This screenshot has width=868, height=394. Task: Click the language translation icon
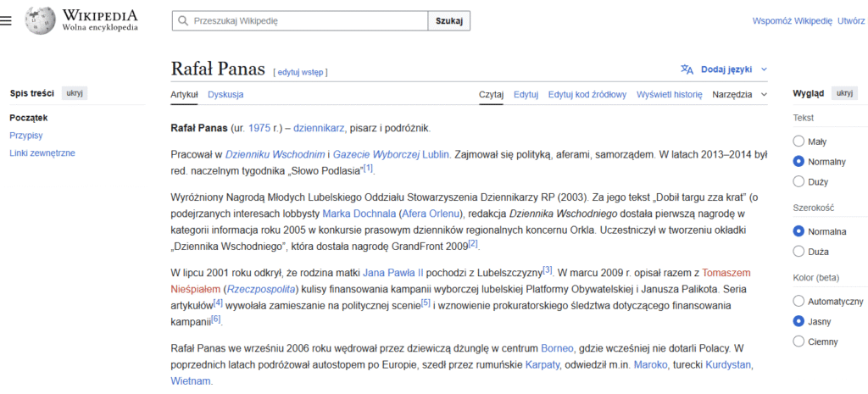[x=687, y=69]
